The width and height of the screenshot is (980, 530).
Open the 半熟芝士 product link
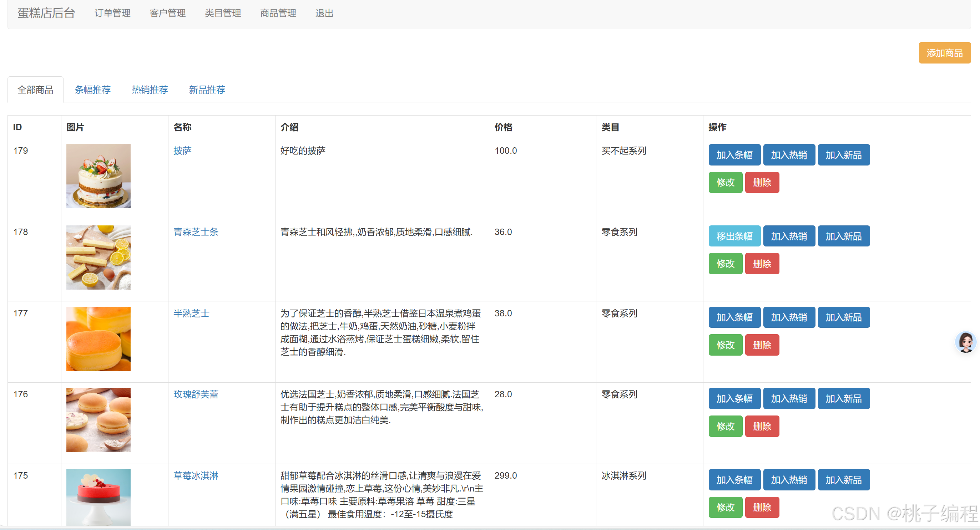(191, 313)
